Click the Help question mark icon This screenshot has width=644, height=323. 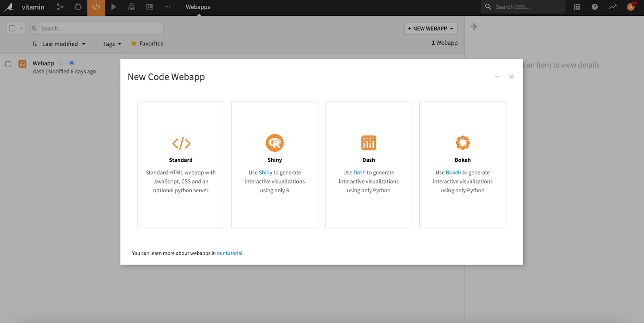pyautogui.click(x=594, y=7)
